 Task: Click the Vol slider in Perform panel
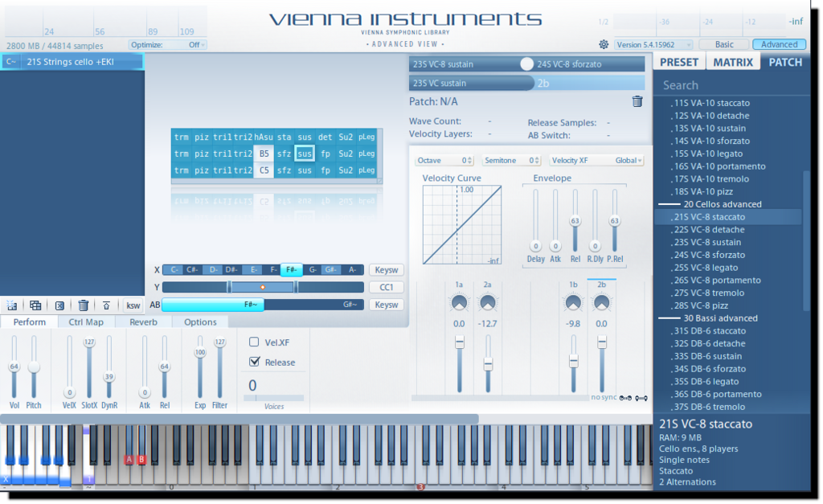[x=14, y=367]
